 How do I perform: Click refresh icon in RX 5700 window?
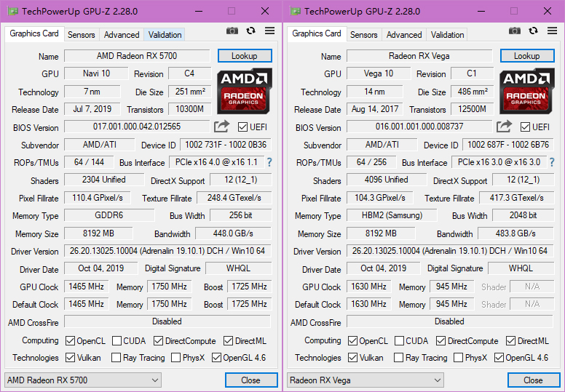250,31
